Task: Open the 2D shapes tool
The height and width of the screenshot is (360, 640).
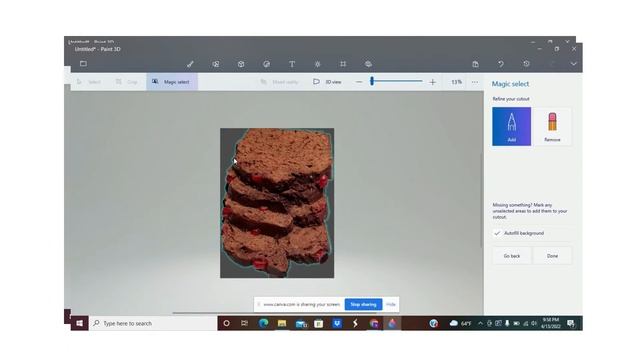Action: [216, 64]
